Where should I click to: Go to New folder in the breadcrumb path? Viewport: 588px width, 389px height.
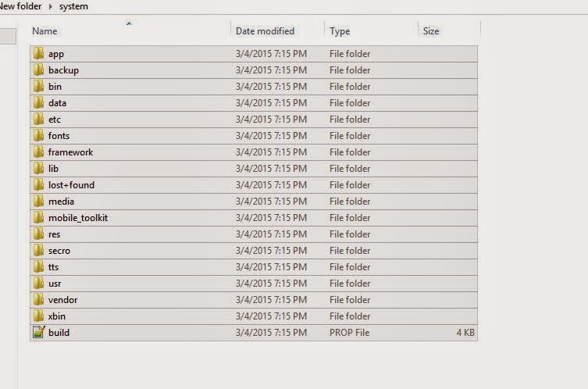(20, 6)
